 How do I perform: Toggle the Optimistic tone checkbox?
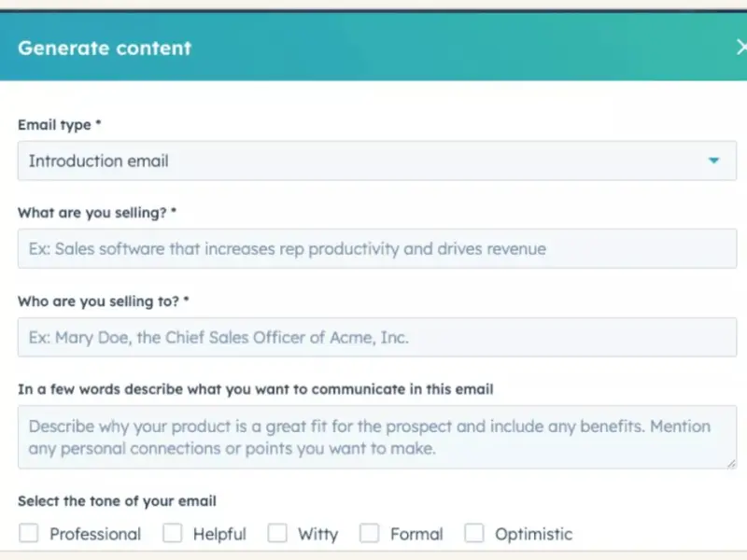475,534
